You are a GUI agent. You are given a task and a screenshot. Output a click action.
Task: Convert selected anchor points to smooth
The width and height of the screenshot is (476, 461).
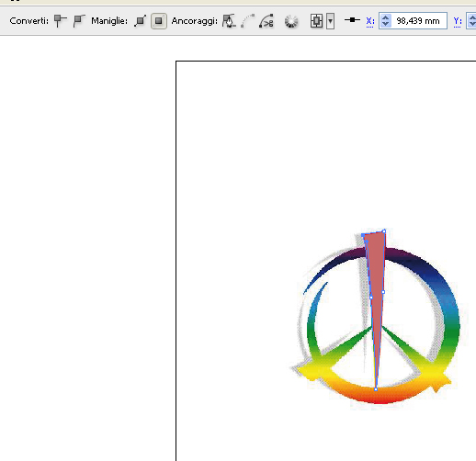point(79,21)
